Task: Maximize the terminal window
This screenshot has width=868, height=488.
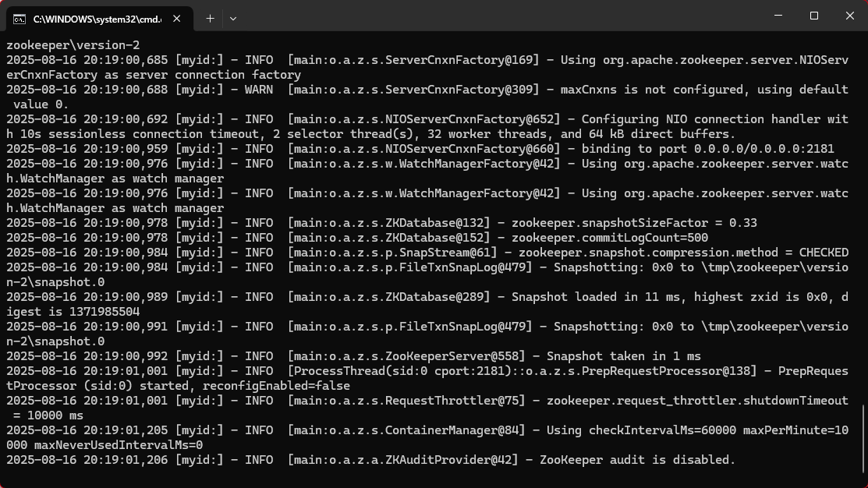Action: [813, 16]
